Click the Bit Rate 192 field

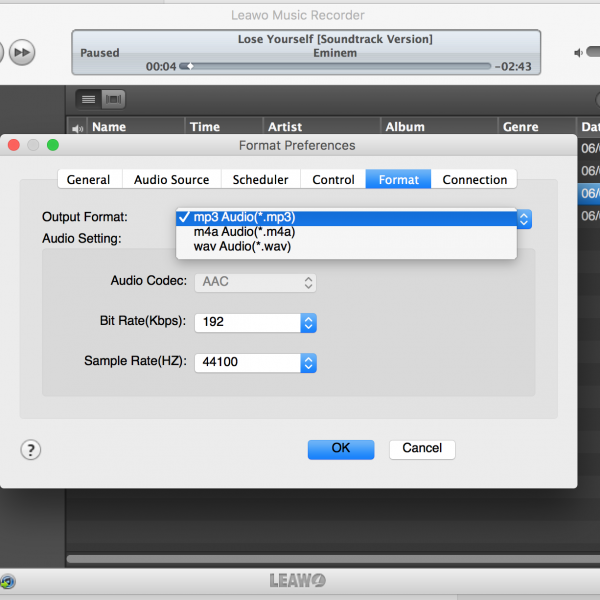(248, 323)
